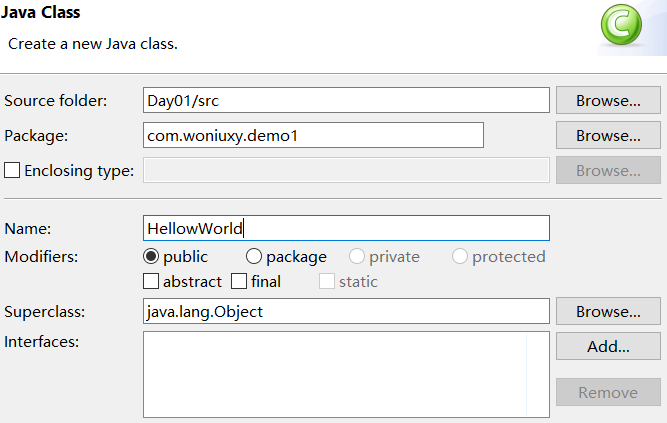Click the Superclass label
The width and height of the screenshot is (667, 423).
(45, 311)
